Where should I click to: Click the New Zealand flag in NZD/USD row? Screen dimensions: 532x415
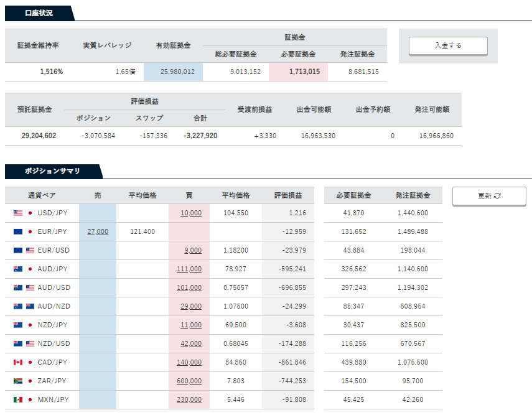point(18,343)
